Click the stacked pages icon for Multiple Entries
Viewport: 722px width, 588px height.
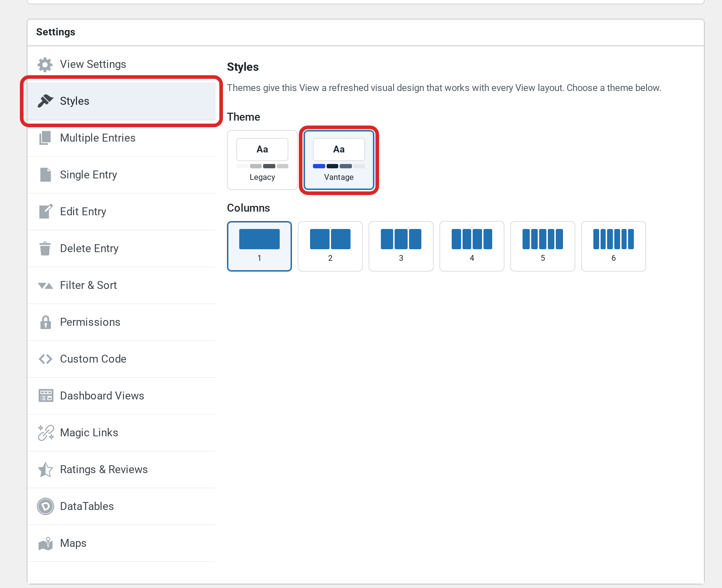tap(45, 138)
